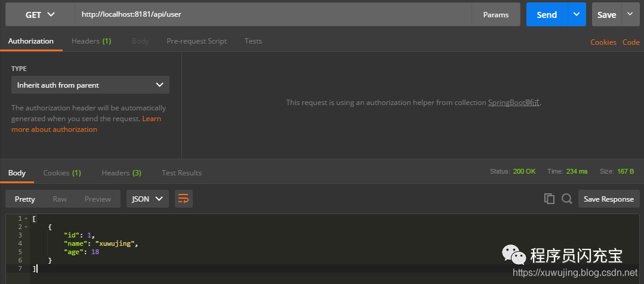Click the status value 200 OK
This screenshot has height=284, width=644.
click(524, 171)
